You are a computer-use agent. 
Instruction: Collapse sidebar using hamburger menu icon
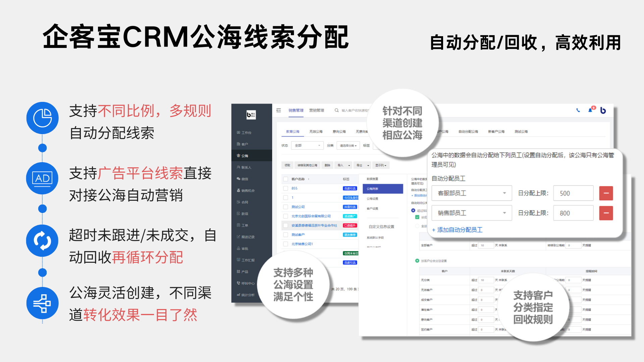pyautogui.click(x=279, y=110)
